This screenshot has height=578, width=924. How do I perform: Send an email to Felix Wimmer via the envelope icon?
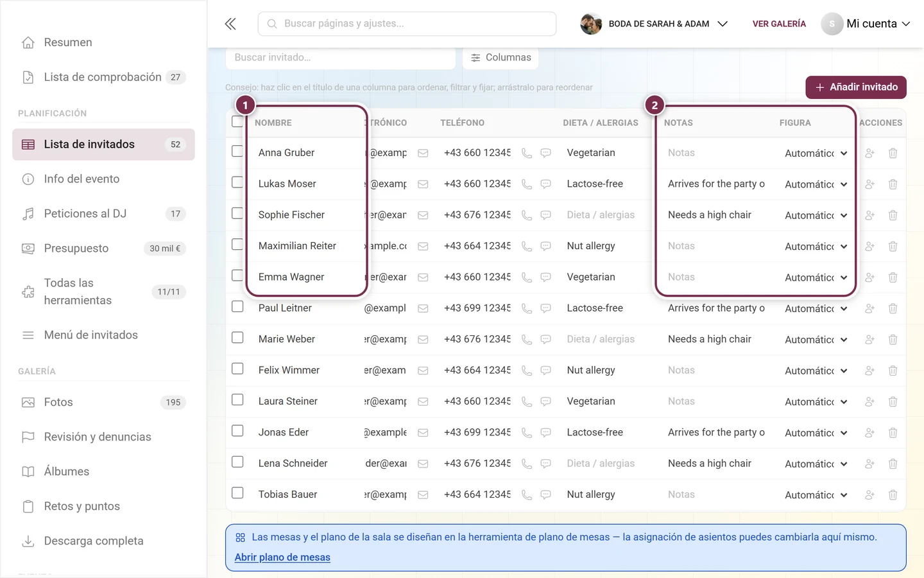[x=423, y=371]
